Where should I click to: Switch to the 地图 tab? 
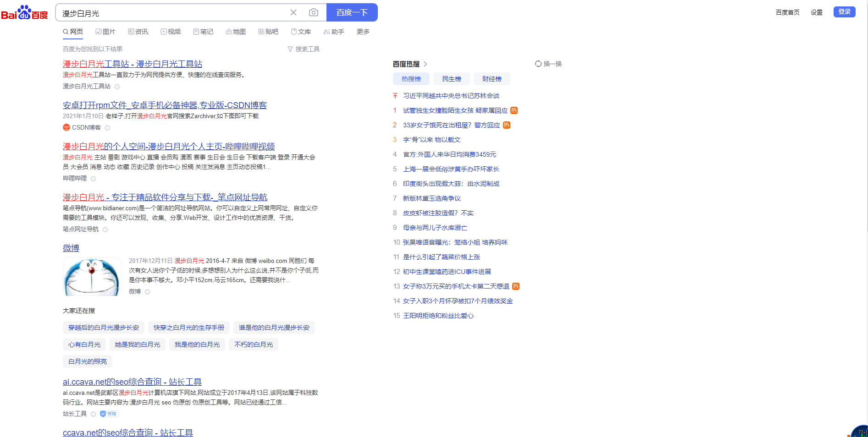(x=236, y=32)
